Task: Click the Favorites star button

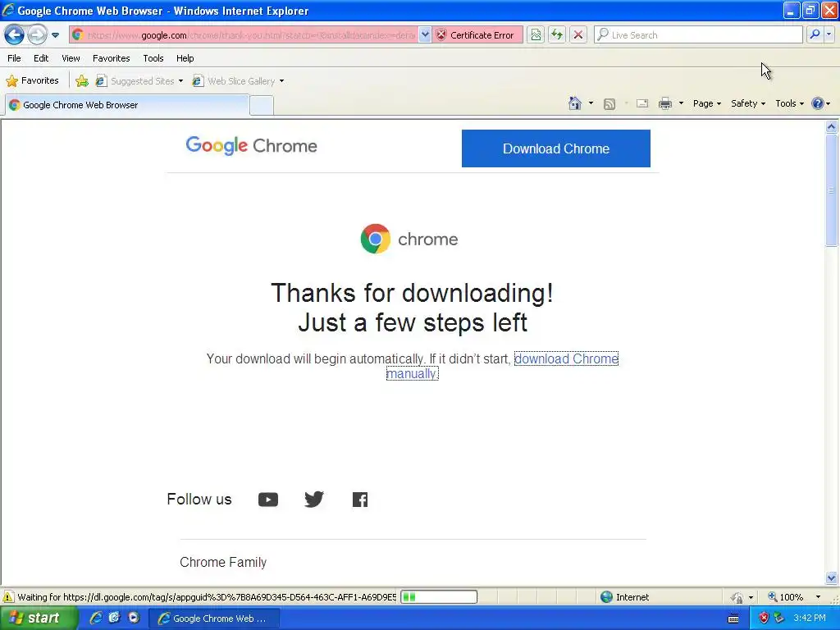Action: click(32, 81)
